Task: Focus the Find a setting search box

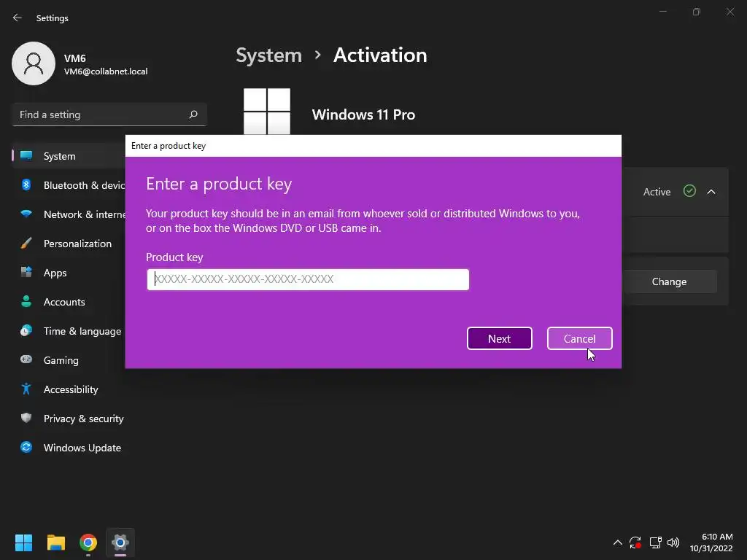Action: coord(109,114)
